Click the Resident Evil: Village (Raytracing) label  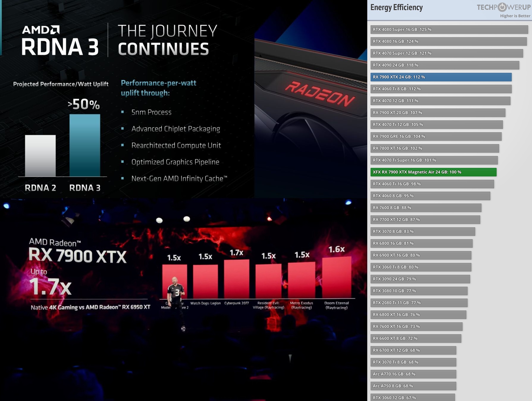pyautogui.click(x=269, y=305)
